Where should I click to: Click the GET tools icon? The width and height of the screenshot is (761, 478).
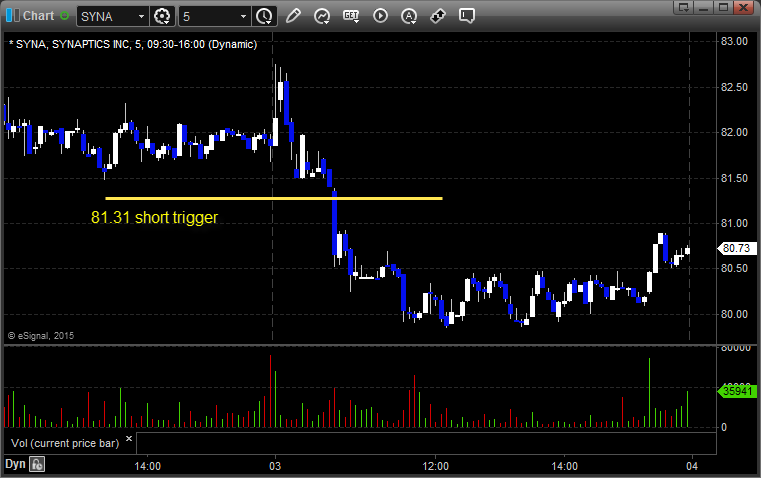pyautogui.click(x=351, y=16)
